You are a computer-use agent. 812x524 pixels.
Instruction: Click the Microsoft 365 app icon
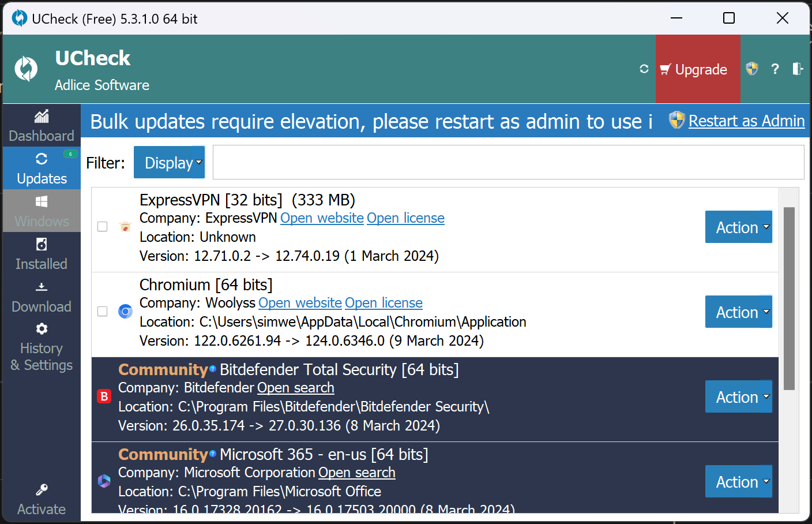104,481
